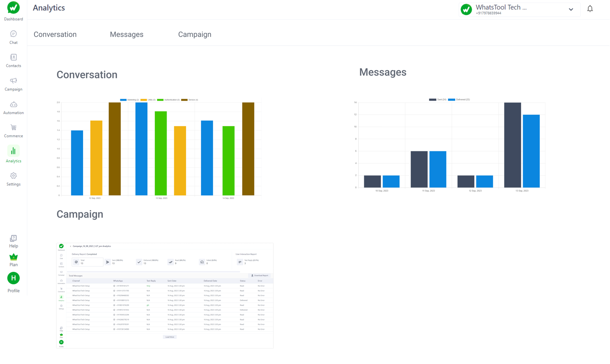Select the Analytics sidebar icon

pos(13,154)
